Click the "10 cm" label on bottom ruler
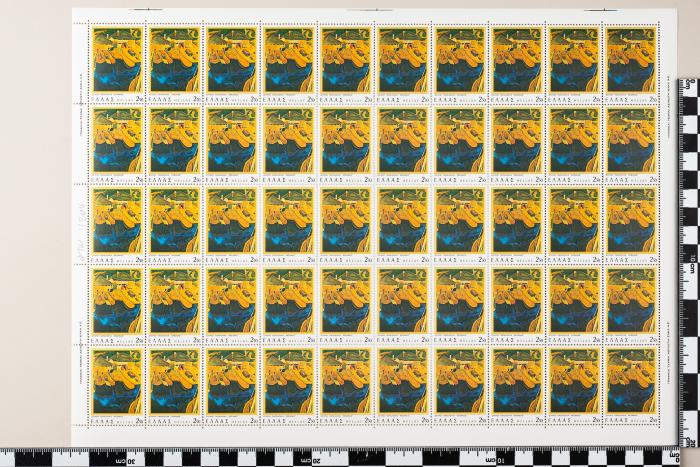The width and height of the screenshot is (700, 467). 496,460
